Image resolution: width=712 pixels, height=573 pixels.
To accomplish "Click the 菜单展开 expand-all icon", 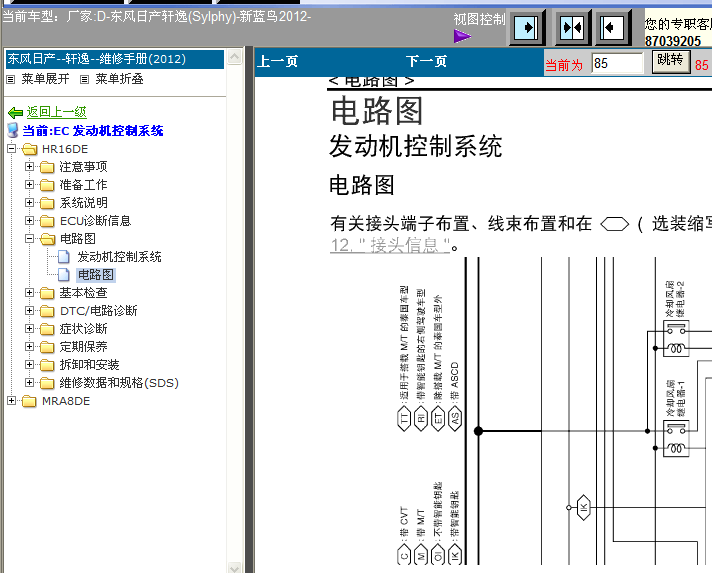I will tap(10, 79).
